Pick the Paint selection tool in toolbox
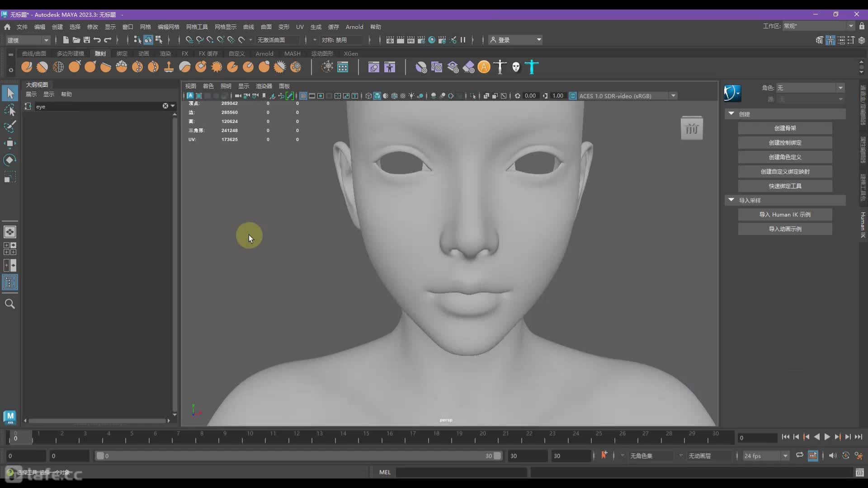Viewport: 868px width, 488px height. [x=10, y=127]
